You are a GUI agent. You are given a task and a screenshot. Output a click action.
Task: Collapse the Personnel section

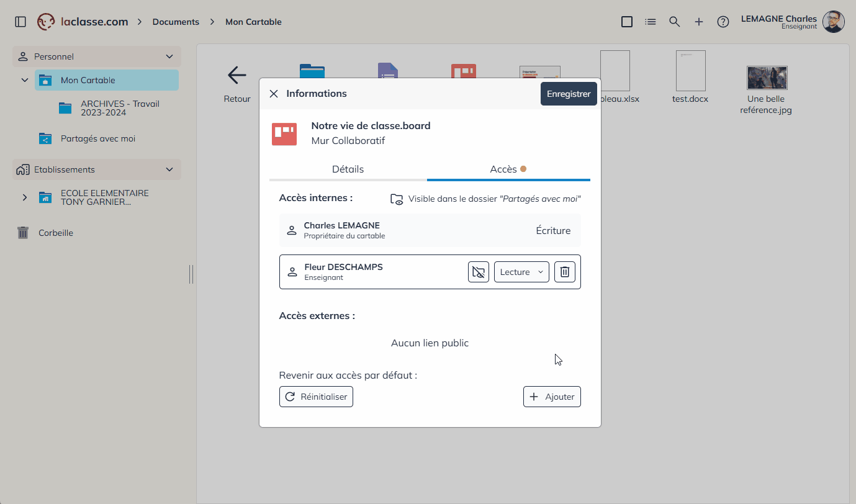coord(169,56)
